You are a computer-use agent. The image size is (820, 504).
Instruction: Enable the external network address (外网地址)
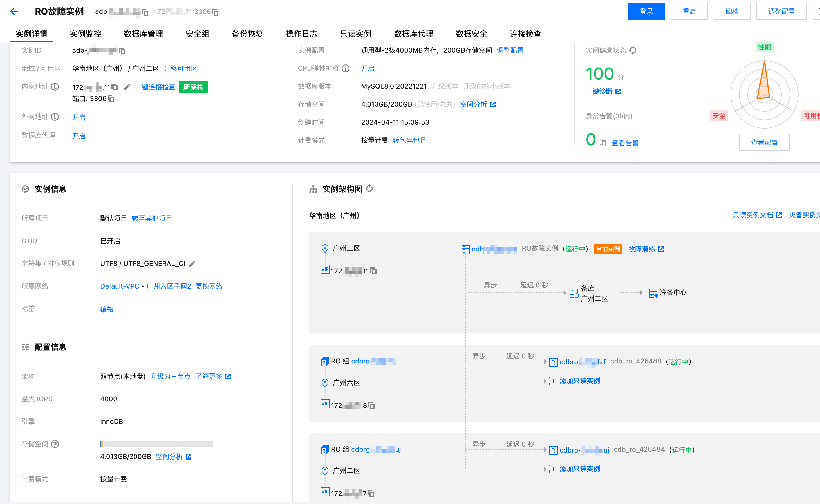tap(79, 117)
